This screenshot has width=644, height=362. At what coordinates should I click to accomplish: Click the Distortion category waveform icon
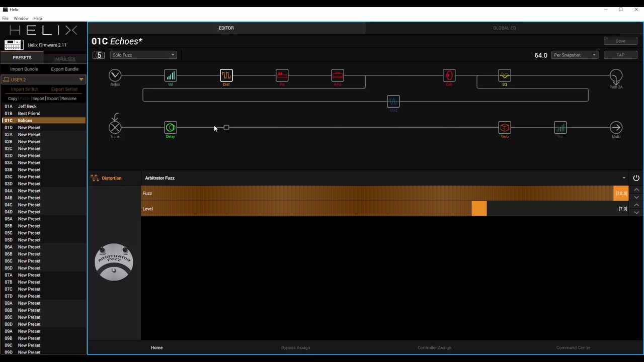(95, 178)
